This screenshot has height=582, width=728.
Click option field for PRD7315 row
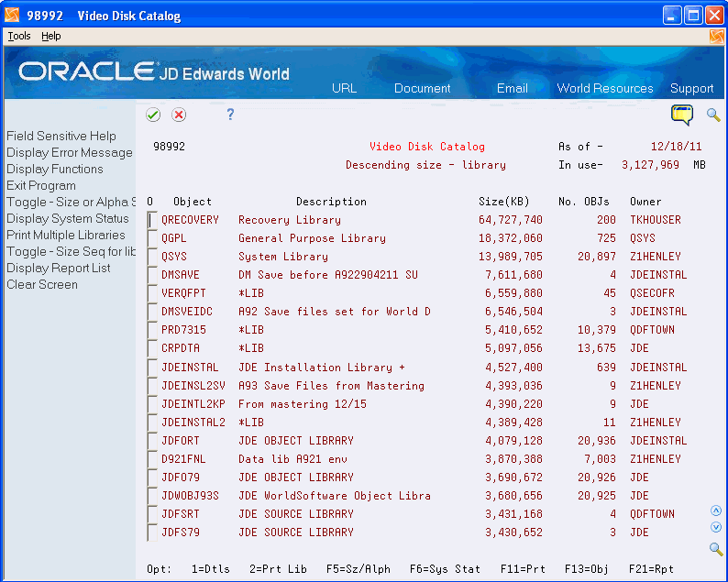152,330
